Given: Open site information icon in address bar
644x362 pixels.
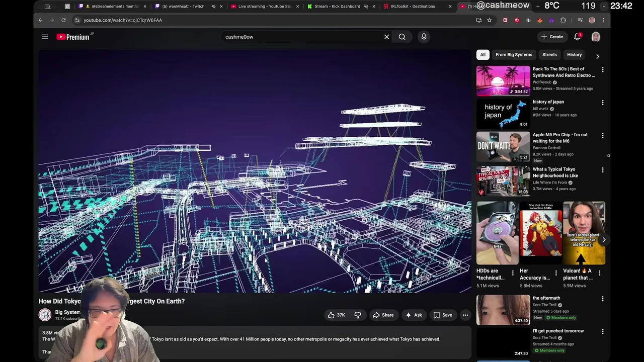Looking at the screenshot, I should click(x=77, y=20).
